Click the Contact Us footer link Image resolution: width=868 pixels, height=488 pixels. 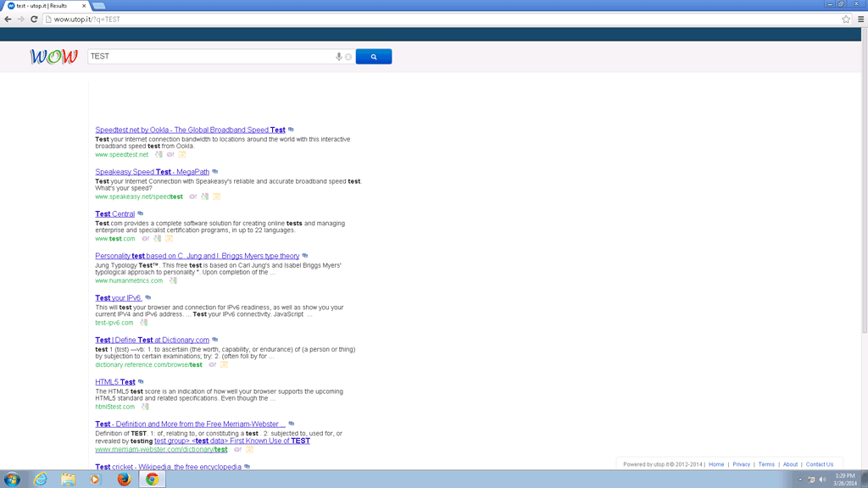819,464
